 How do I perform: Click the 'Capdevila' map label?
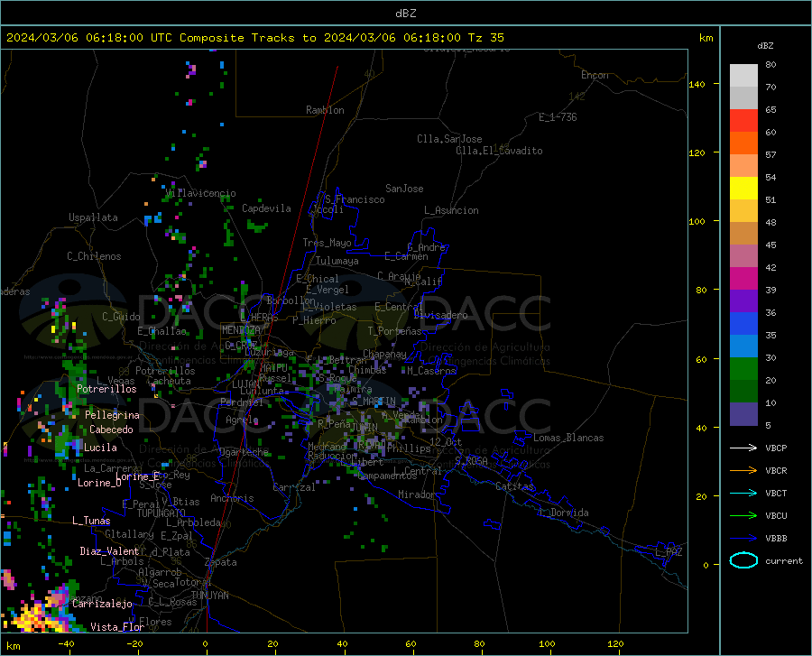(x=266, y=208)
